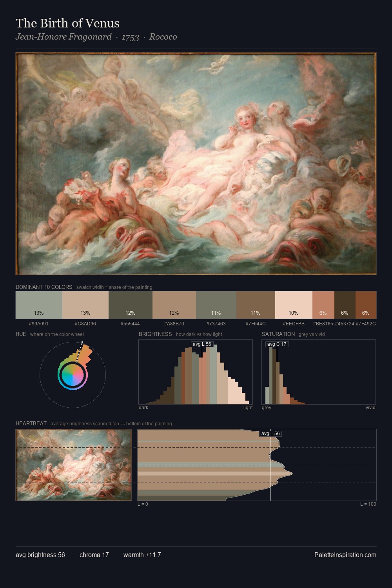Click the BRIGHTNESS section heading

(155, 334)
